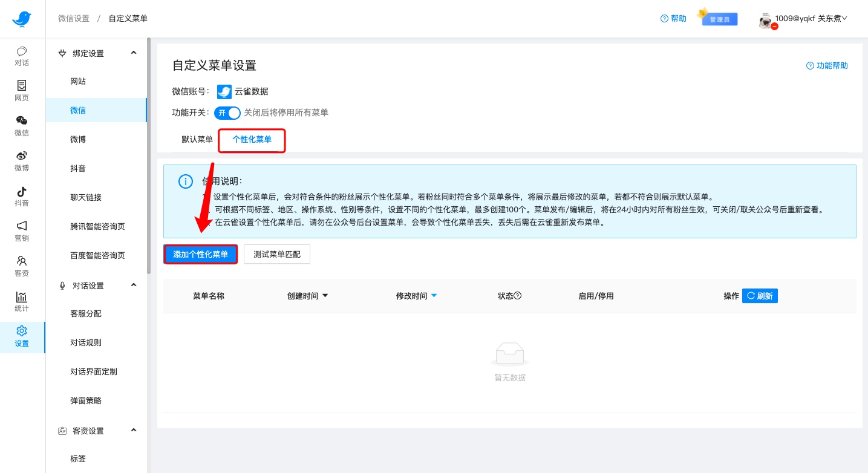Select the 客资 customer data sidebar icon
Viewport: 868px width, 473px height.
click(22, 267)
